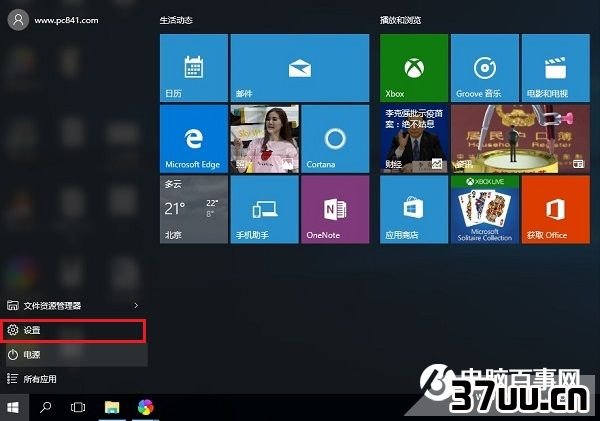Open the 应用商店 store tile

click(414, 210)
